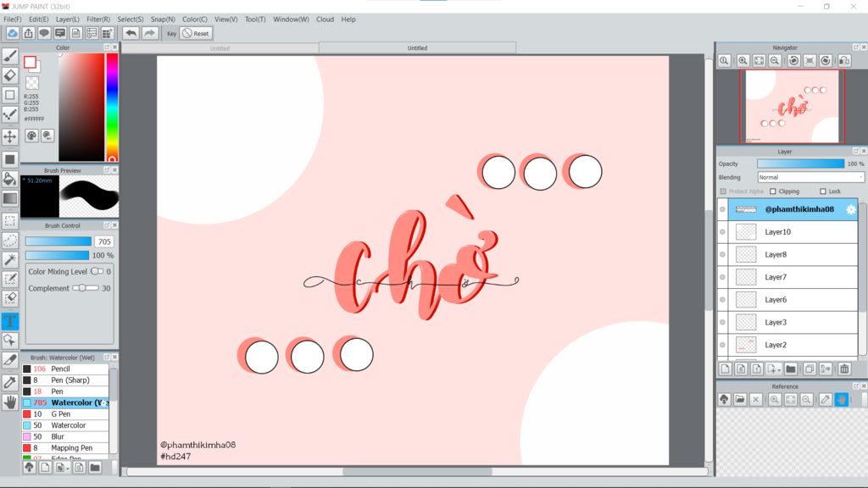Click the Reset button
The image size is (868, 488).
[196, 33]
